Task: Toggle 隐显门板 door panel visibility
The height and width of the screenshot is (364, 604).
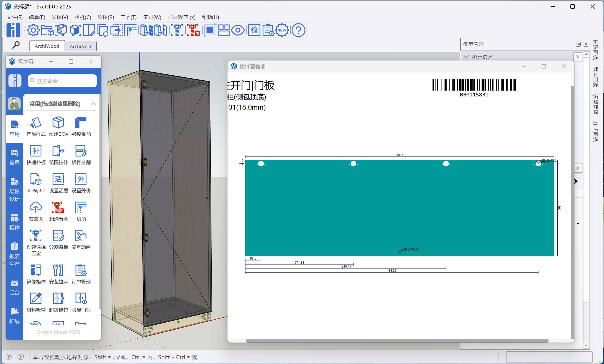Action: (x=81, y=299)
